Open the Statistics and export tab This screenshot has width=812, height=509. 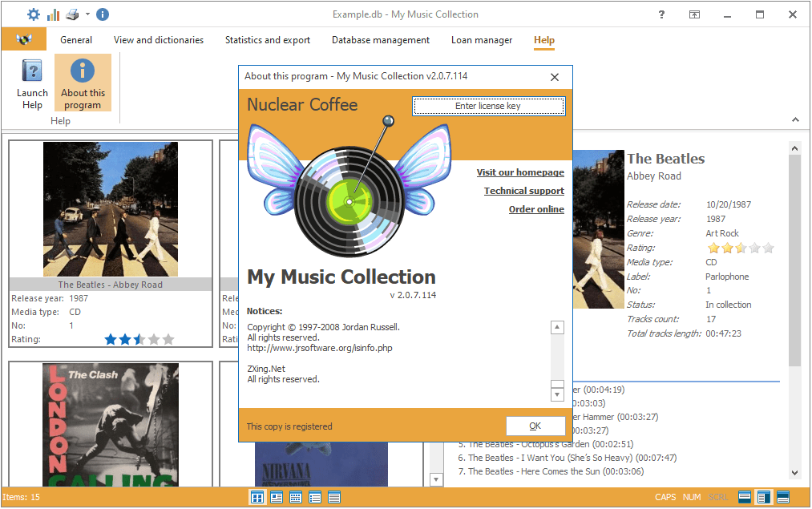267,40
